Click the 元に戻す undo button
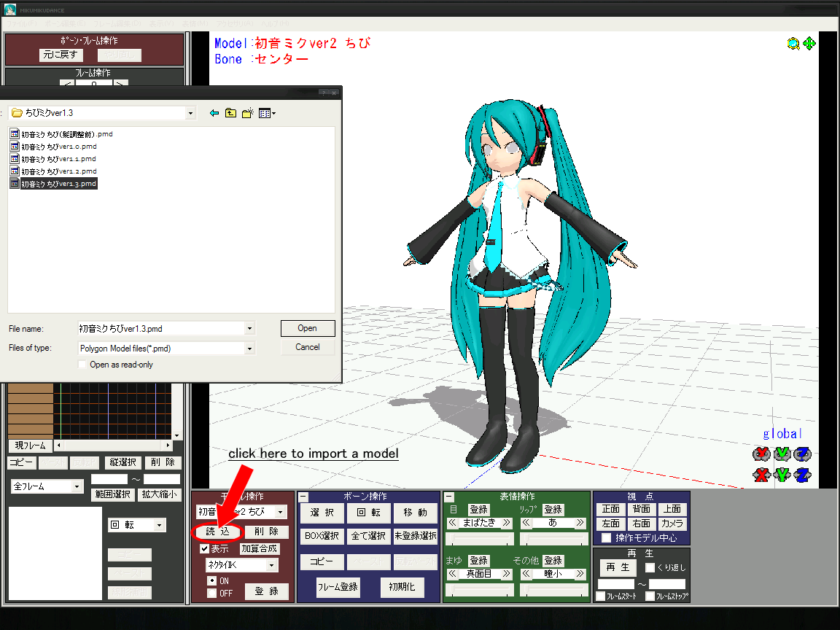 [61, 55]
